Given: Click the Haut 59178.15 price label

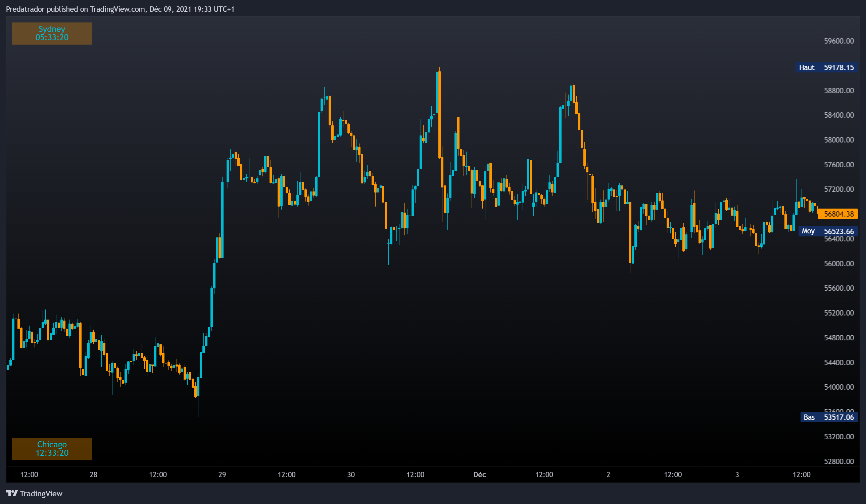Looking at the screenshot, I should (x=826, y=67).
